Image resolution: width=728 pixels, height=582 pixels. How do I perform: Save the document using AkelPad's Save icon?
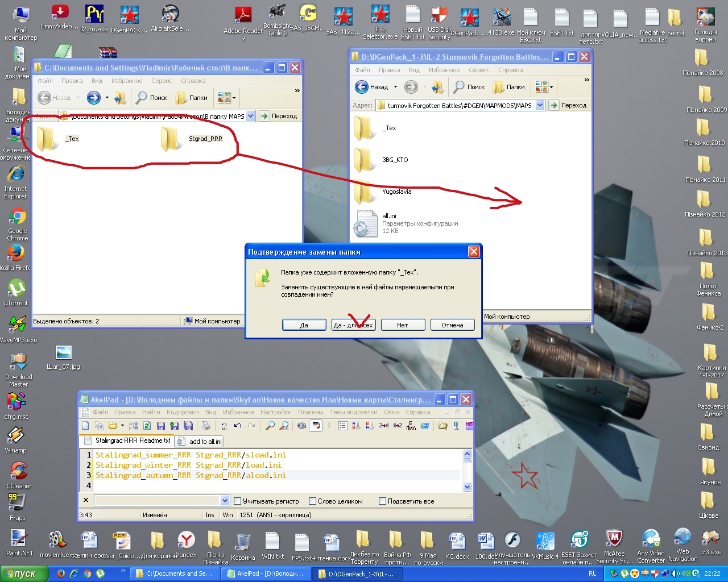click(160, 426)
